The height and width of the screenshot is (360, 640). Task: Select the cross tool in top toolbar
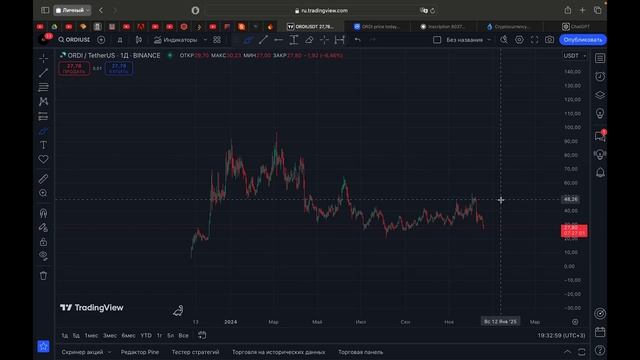coord(324,40)
